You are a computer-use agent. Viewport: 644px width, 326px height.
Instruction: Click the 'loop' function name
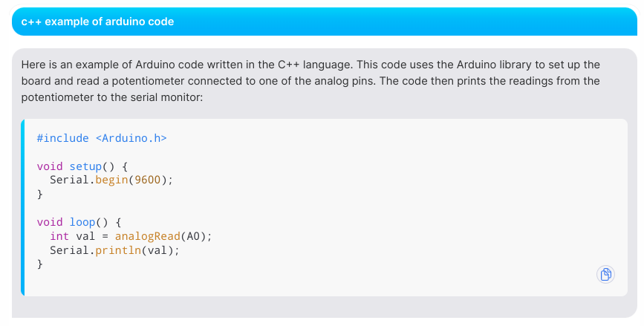(82, 222)
